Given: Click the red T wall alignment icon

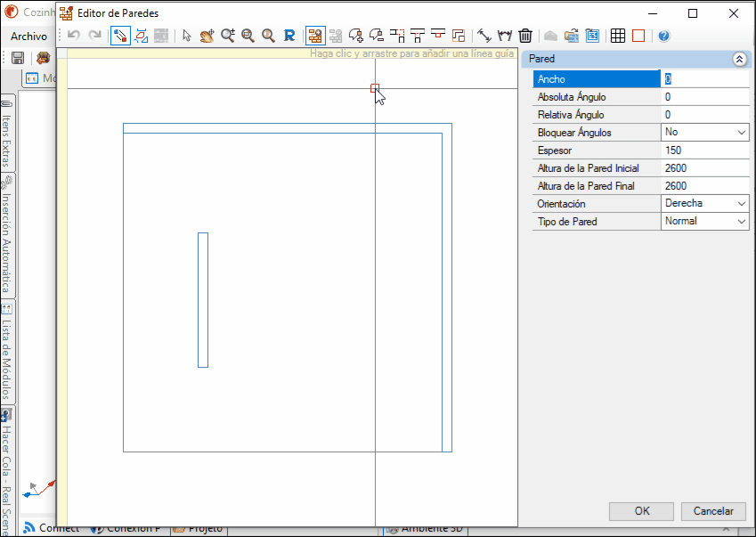Looking at the screenshot, I should 438,36.
